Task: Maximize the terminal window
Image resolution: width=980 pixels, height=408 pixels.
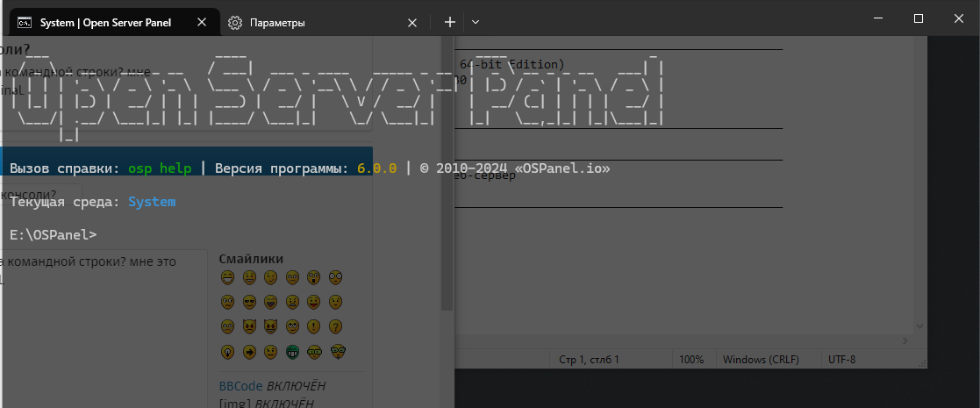Action: click(918, 18)
